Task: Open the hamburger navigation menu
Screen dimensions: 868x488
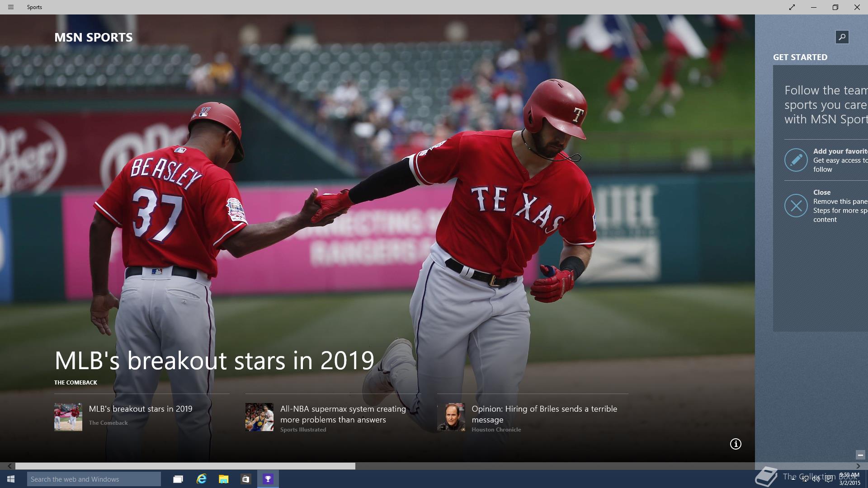Action: pyautogui.click(x=11, y=7)
